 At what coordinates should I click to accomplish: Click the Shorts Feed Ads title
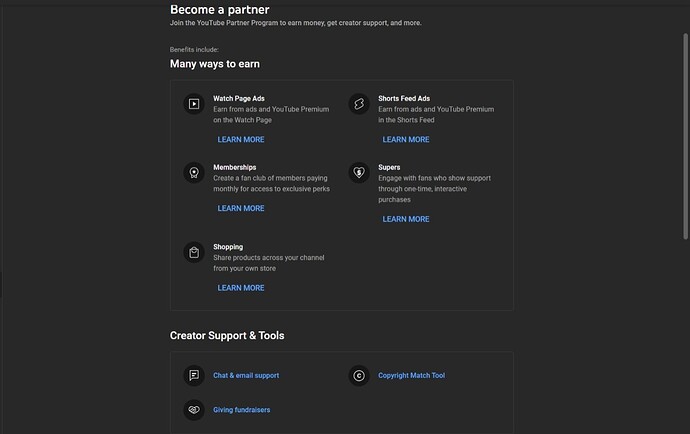(404, 99)
